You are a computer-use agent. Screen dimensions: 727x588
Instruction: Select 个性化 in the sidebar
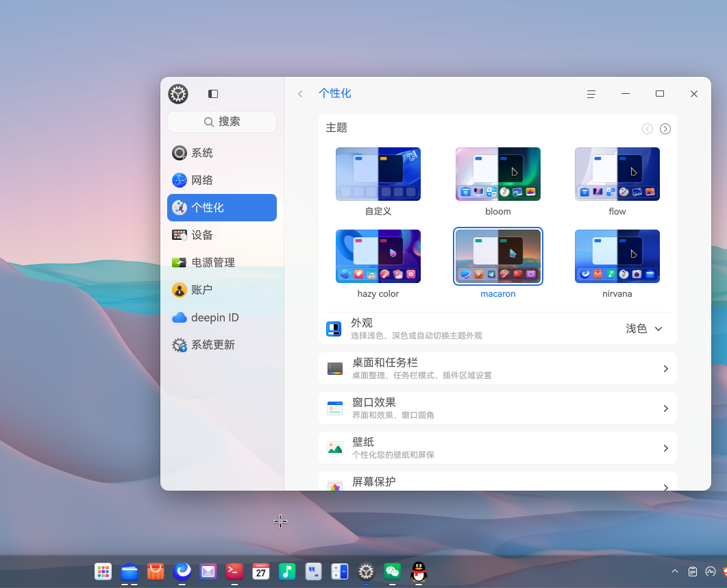221,207
